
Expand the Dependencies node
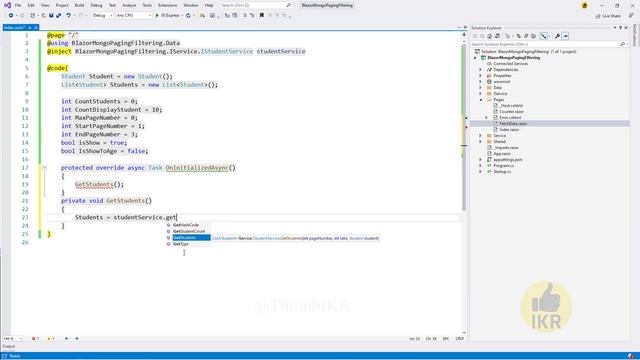point(480,70)
